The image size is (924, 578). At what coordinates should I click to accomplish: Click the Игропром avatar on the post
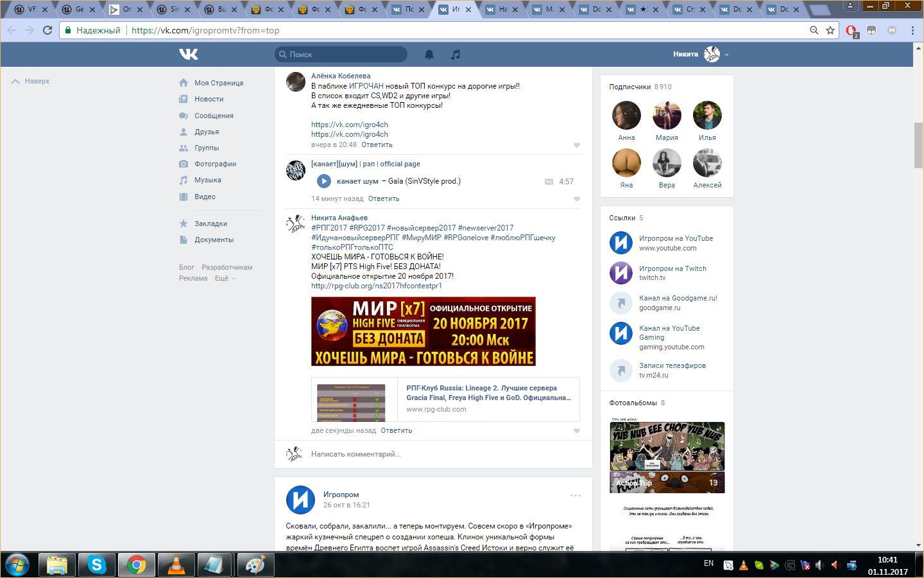pos(300,500)
